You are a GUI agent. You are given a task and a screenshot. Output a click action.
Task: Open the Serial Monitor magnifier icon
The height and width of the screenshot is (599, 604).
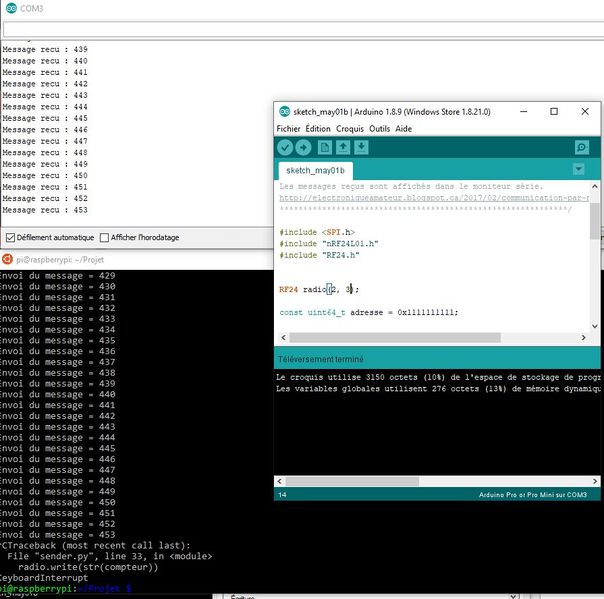581,148
